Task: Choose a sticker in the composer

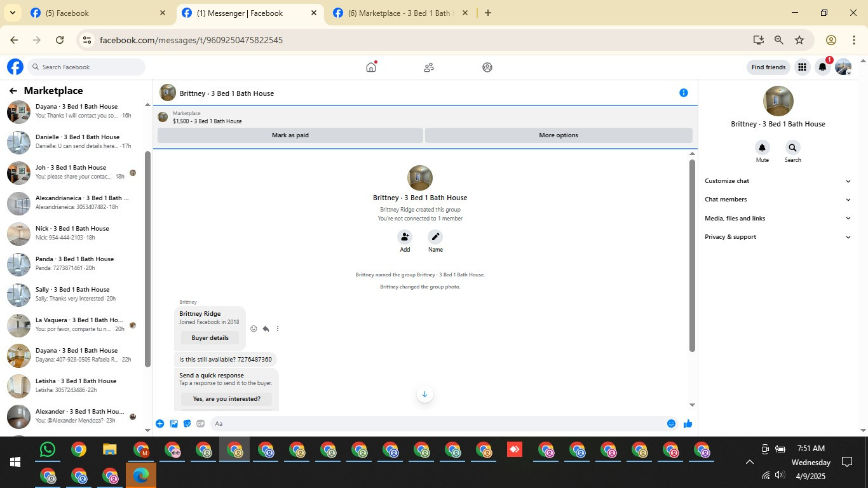Action: (x=187, y=424)
